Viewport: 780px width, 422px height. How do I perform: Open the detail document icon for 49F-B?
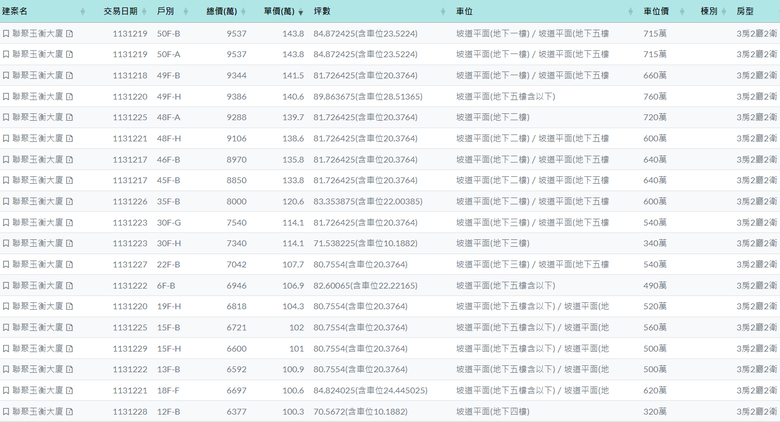pos(70,76)
